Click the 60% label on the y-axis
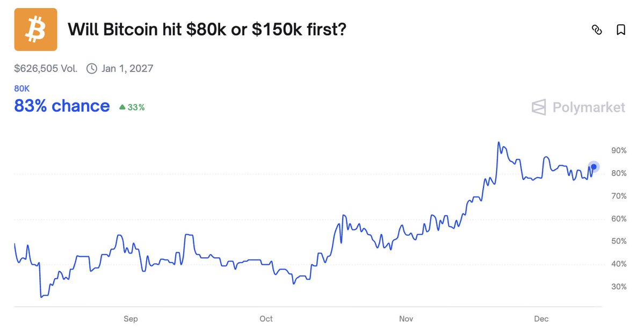 [x=619, y=219]
